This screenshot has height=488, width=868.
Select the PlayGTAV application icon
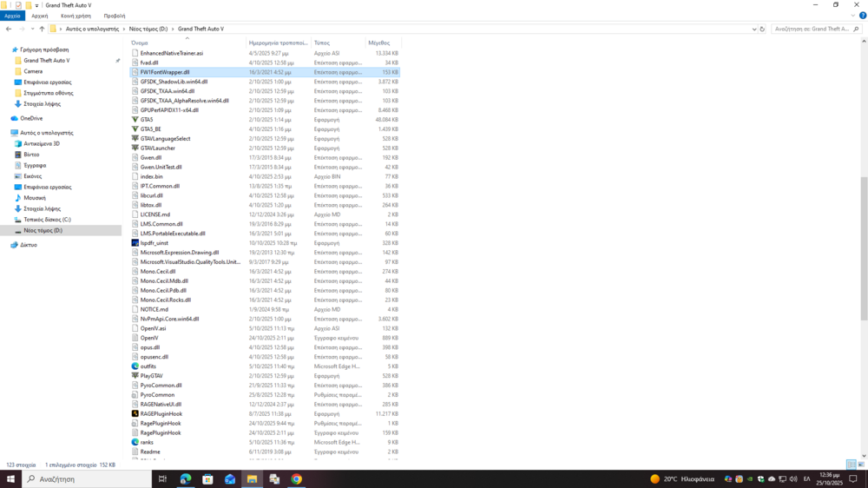tap(135, 376)
